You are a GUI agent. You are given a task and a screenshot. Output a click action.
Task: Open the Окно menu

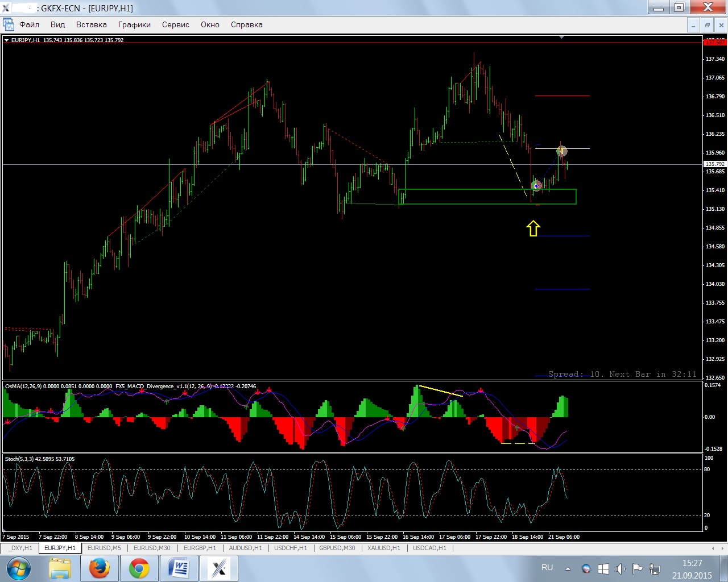210,24
